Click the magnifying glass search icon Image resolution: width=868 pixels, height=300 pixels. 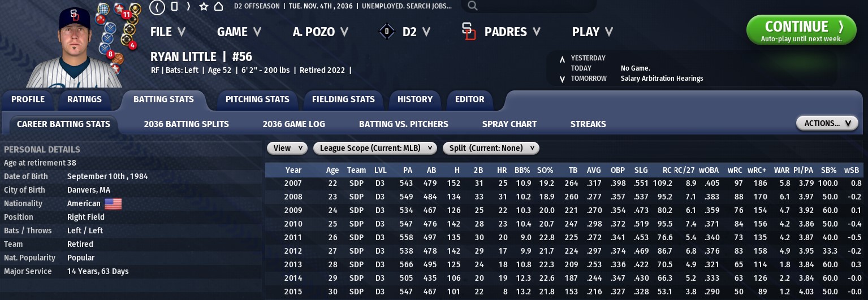pyautogui.click(x=473, y=7)
